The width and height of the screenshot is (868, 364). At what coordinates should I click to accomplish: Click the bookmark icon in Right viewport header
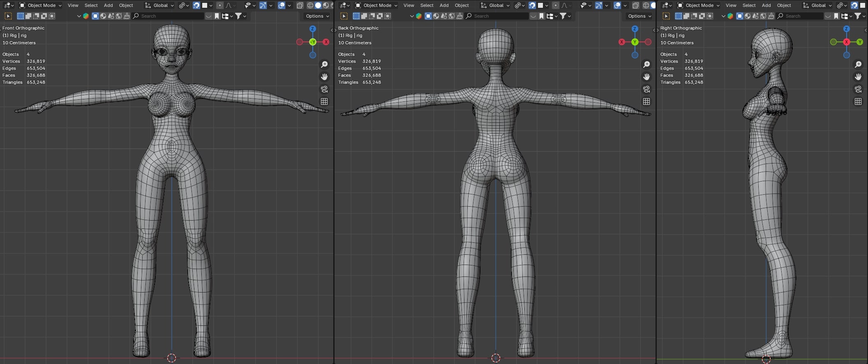click(836, 16)
